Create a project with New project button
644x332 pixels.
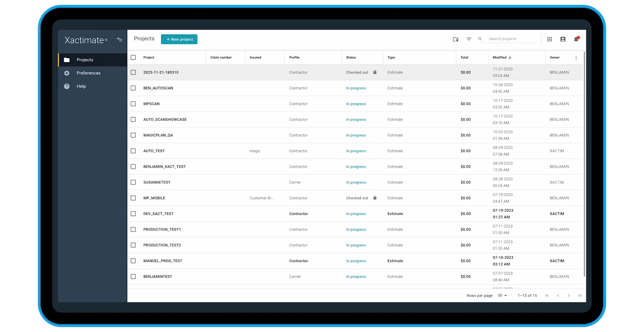pyautogui.click(x=179, y=39)
